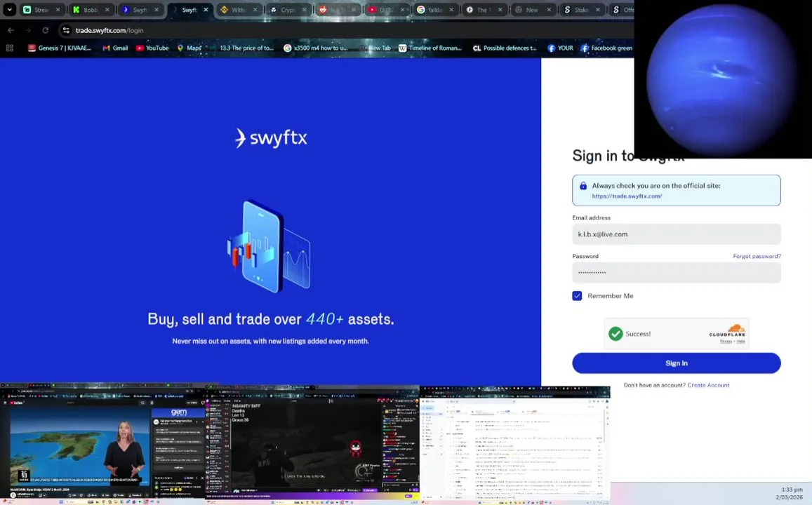Open the Gmail inbox window preview

(514, 443)
